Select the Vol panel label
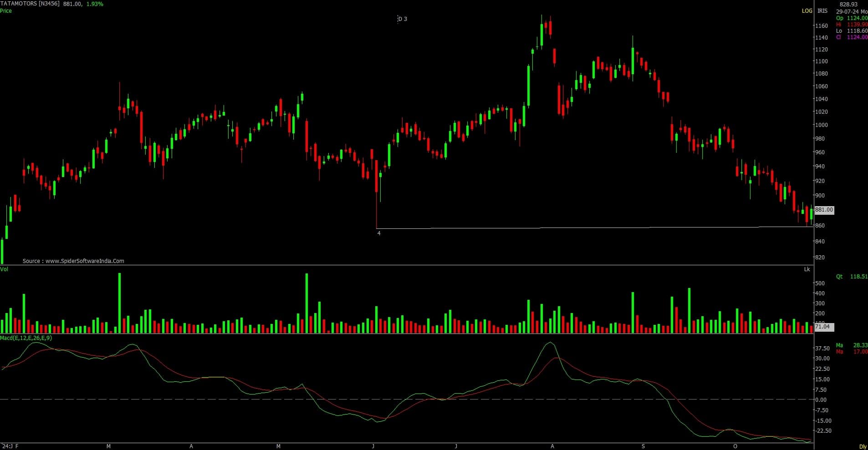Image resolution: width=868 pixels, height=450 pixels. 4,269
